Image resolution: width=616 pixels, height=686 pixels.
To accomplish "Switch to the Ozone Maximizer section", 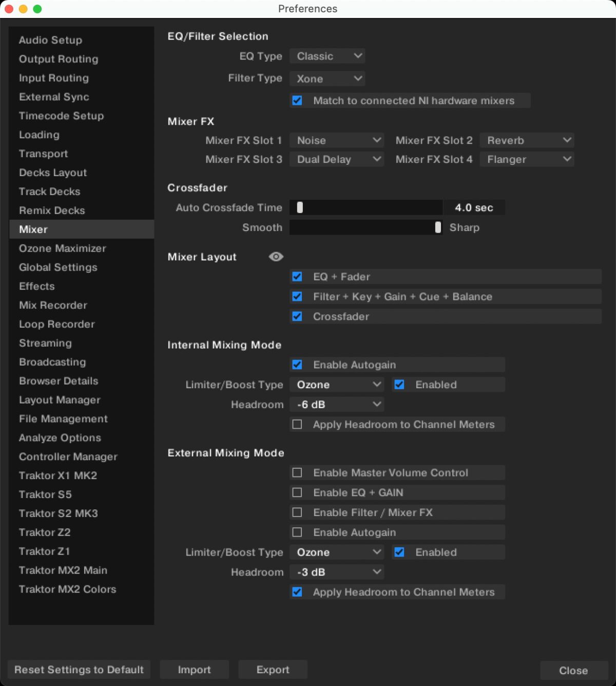I will tap(62, 249).
